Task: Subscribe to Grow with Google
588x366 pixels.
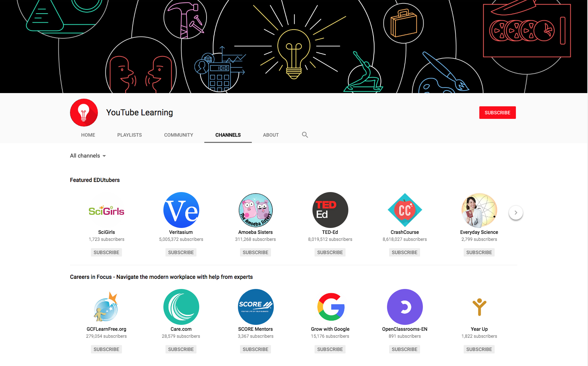Action: 330,349
